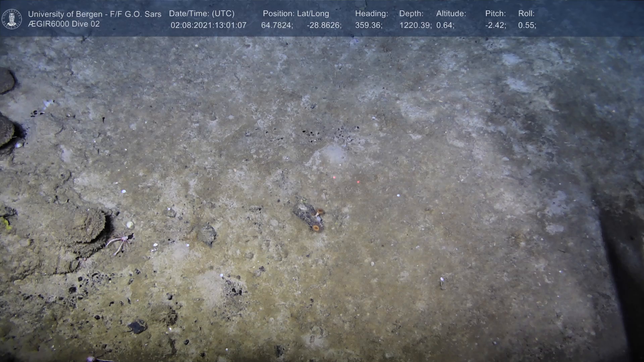644x362 pixels.
Task: Click the University of Bergen logo
Action: (x=12, y=19)
